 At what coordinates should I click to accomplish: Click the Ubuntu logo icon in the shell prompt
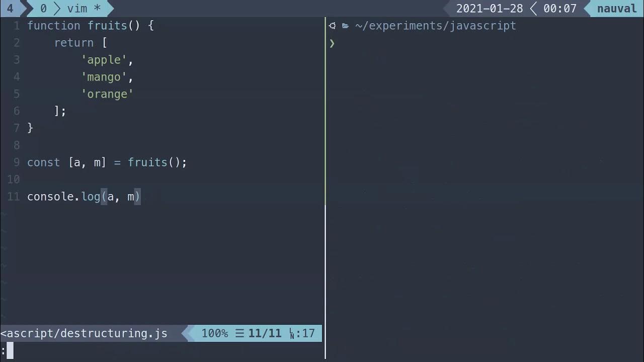pos(332,26)
